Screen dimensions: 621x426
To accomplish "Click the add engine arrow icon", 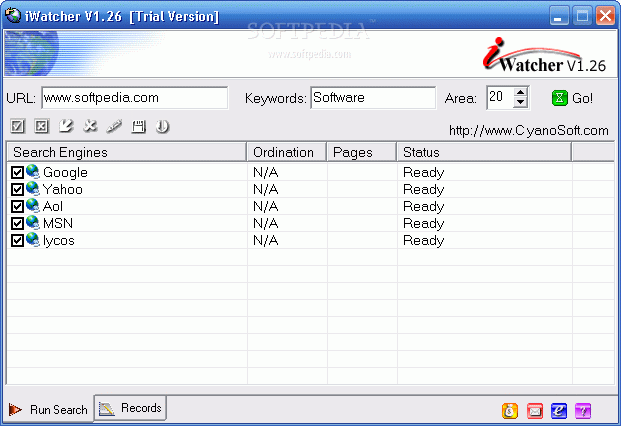I will coord(66,126).
